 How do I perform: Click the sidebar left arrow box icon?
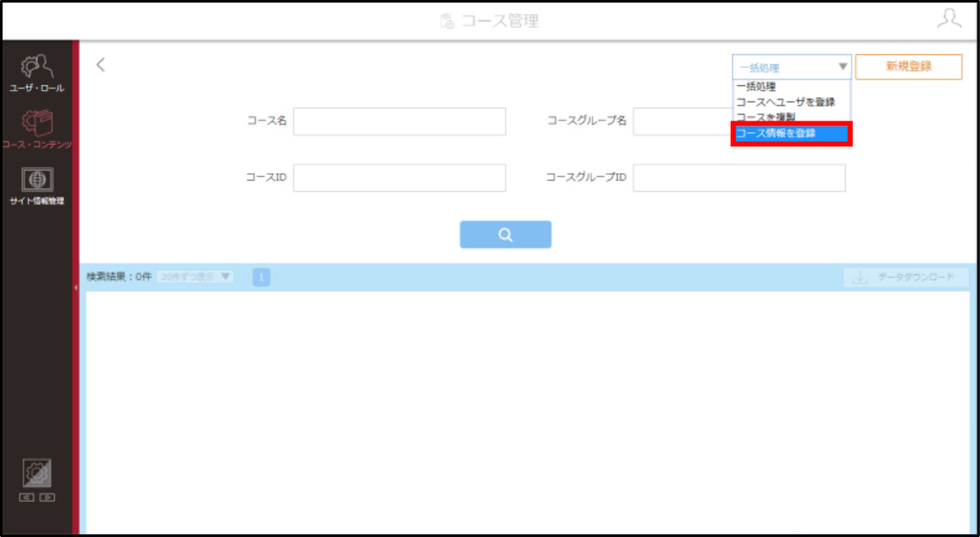(x=27, y=497)
